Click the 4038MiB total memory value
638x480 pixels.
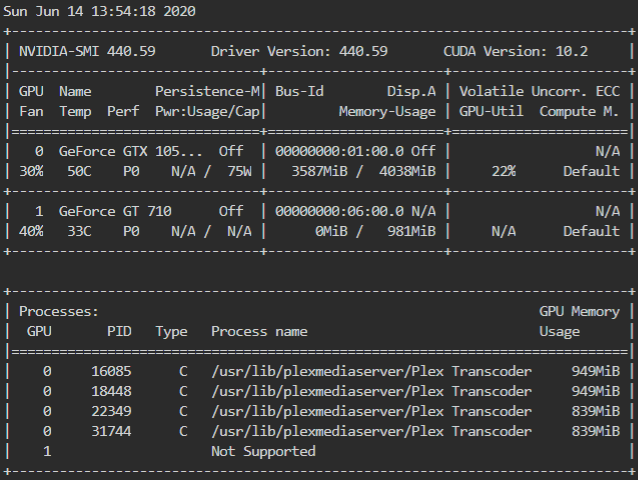pyautogui.click(x=407, y=171)
